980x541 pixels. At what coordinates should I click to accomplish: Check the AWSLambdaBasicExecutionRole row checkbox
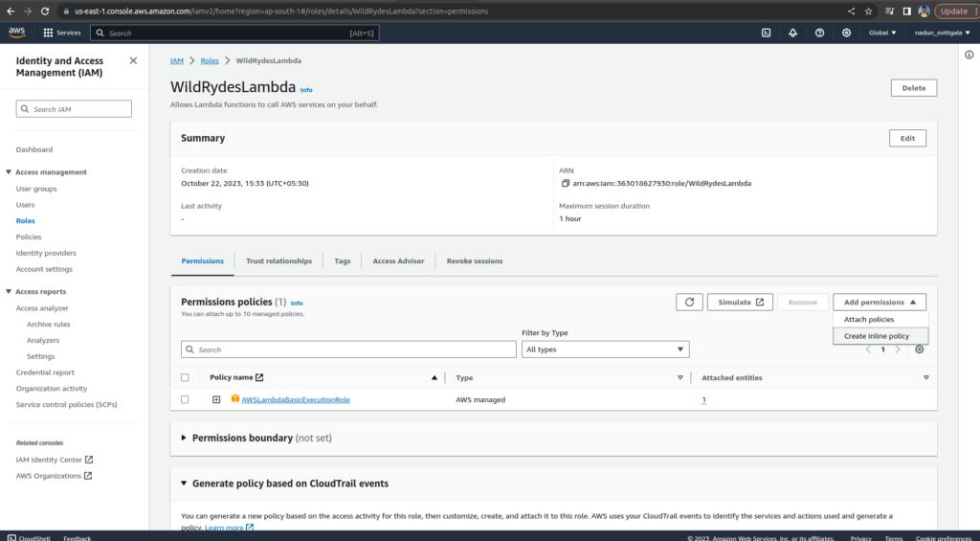tap(185, 399)
